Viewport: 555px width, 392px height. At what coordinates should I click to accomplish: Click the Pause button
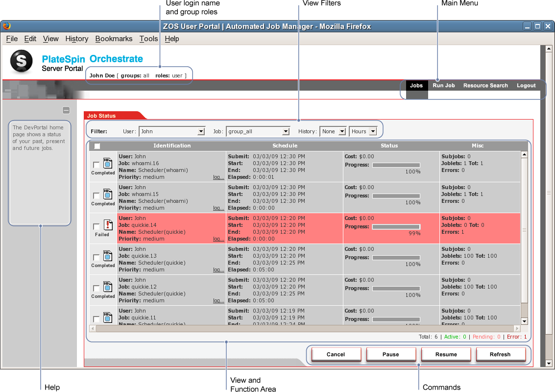391,354
